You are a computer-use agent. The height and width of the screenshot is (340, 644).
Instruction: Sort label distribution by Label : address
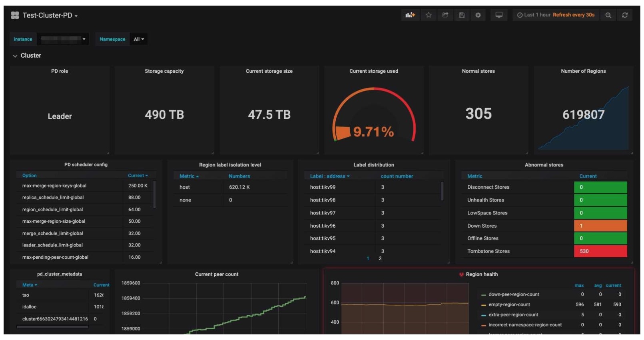330,176
